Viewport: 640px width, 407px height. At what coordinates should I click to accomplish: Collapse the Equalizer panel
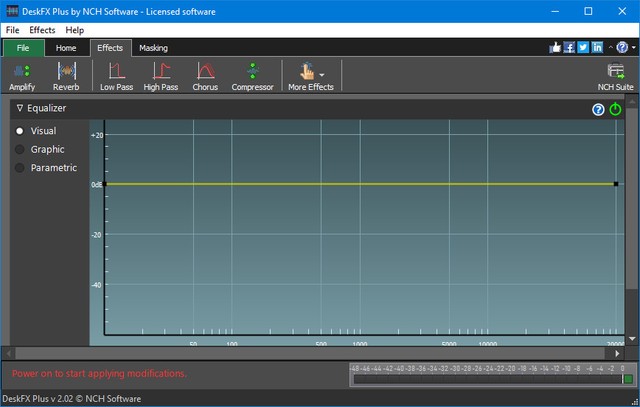20,108
